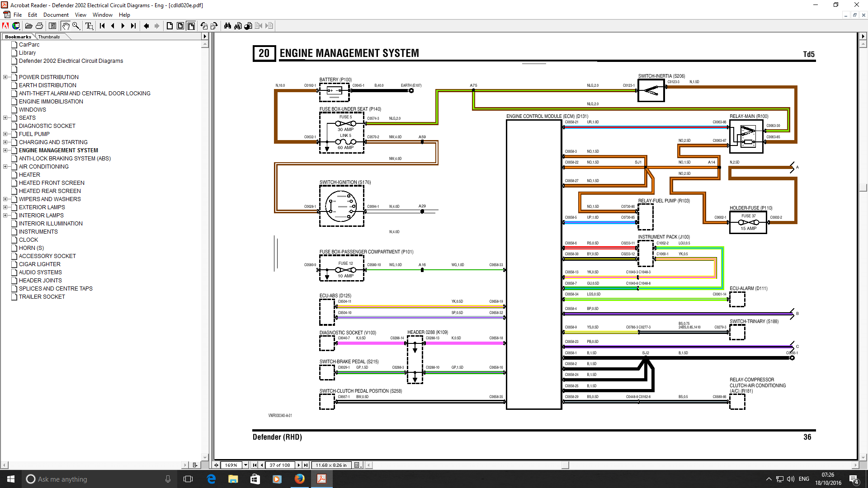The height and width of the screenshot is (488, 868).
Task: Click the 169% zoom field
Action: pos(231,465)
